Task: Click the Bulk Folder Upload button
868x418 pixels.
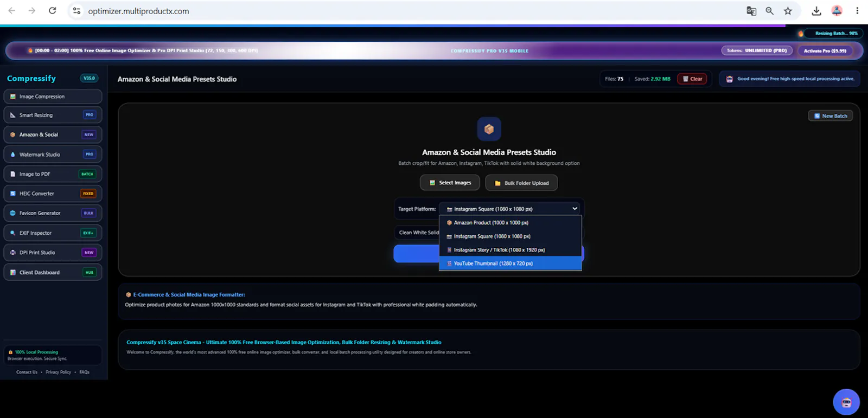Action: coord(521,183)
